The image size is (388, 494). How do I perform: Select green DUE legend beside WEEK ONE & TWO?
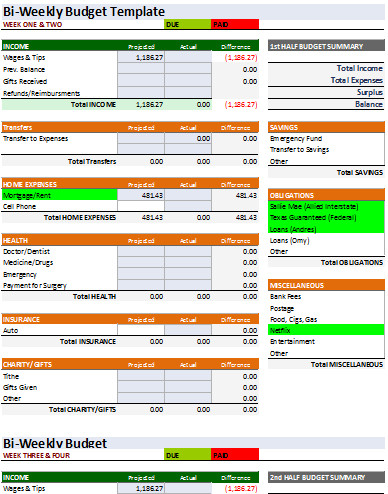click(x=187, y=24)
